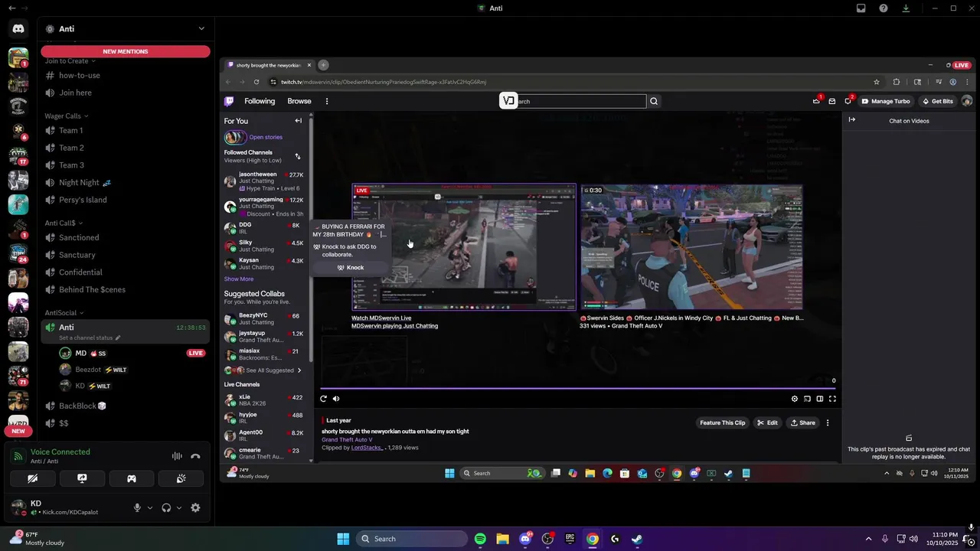Open voice connection signal strength icon

[x=18, y=456]
